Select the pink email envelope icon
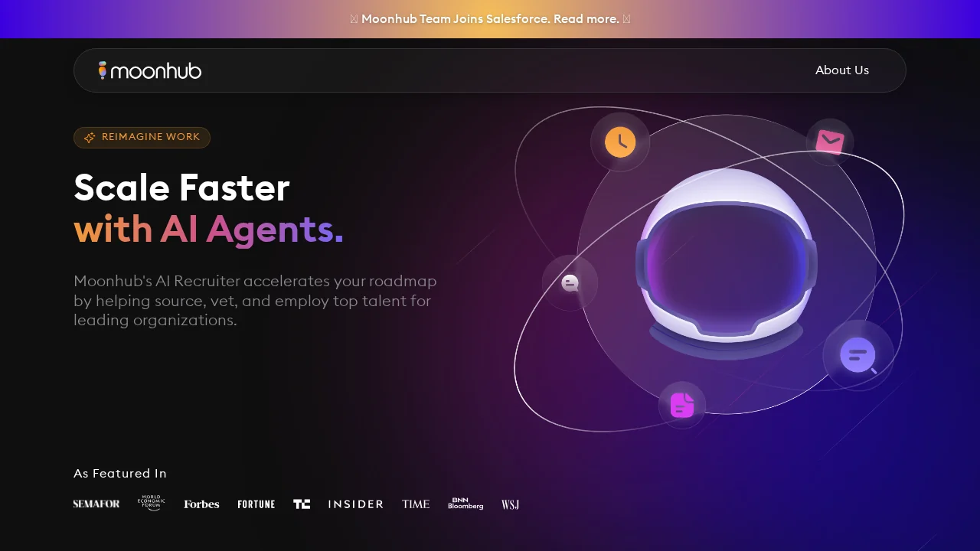The image size is (980, 551). pyautogui.click(x=830, y=142)
